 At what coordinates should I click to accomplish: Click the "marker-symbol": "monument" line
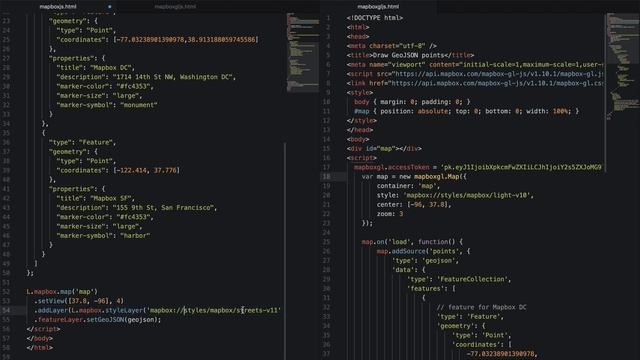(x=107, y=105)
